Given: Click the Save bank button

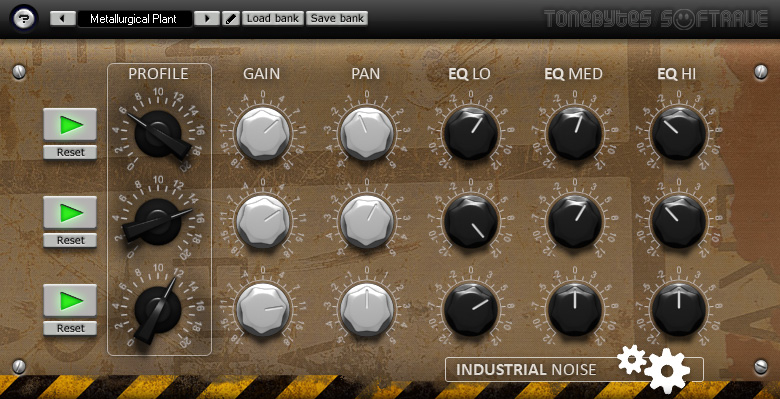Looking at the screenshot, I should tap(337, 19).
